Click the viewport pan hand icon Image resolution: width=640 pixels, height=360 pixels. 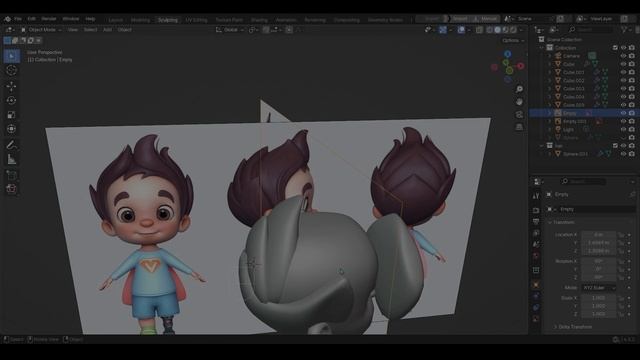pos(519,102)
